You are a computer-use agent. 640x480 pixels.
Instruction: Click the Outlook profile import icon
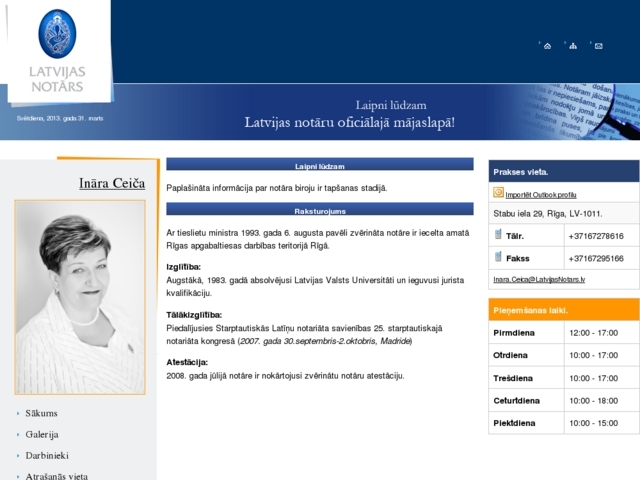tap(498, 192)
